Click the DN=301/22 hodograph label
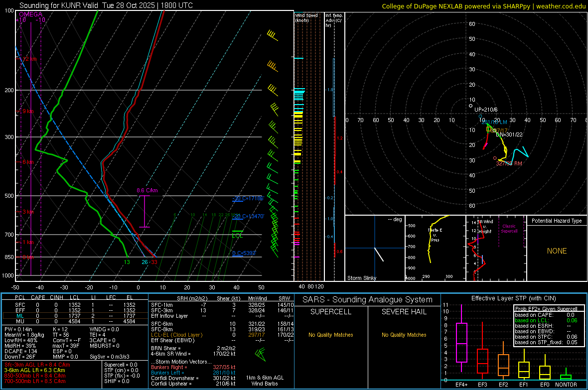 [x=509, y=134]
